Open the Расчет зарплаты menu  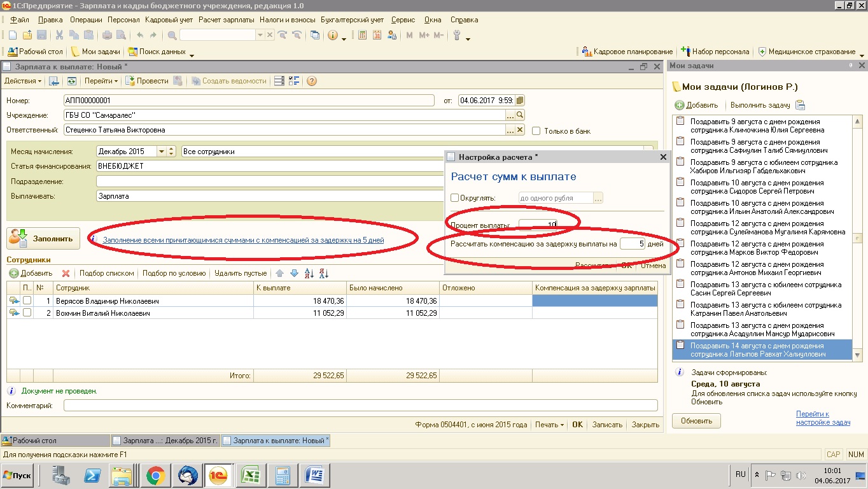[226, 20]
